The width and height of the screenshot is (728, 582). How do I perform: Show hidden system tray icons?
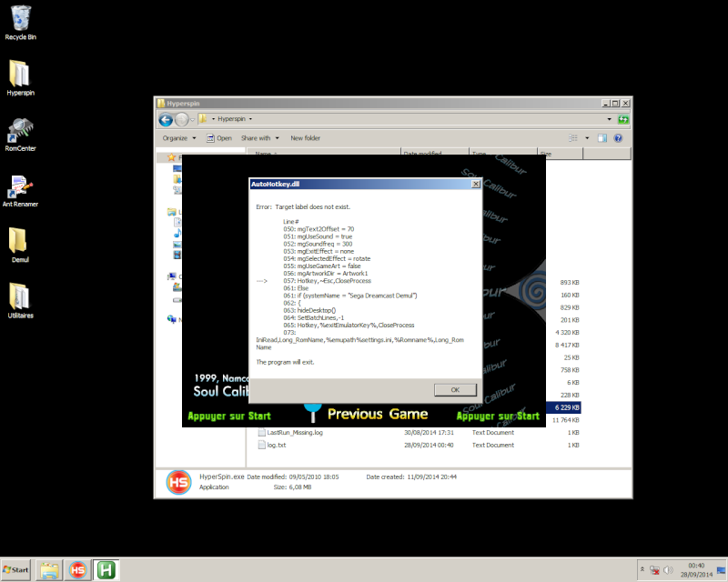coord(642,569)
